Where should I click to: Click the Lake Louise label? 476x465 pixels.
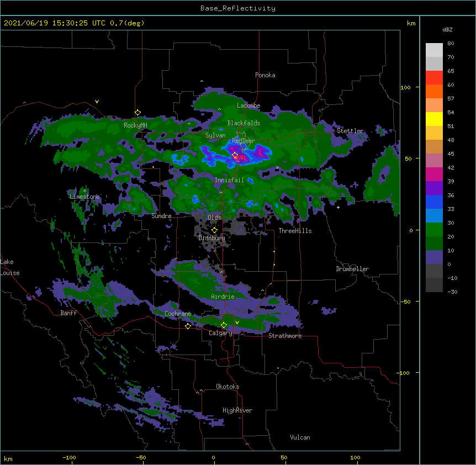click(x=10, y=267)
